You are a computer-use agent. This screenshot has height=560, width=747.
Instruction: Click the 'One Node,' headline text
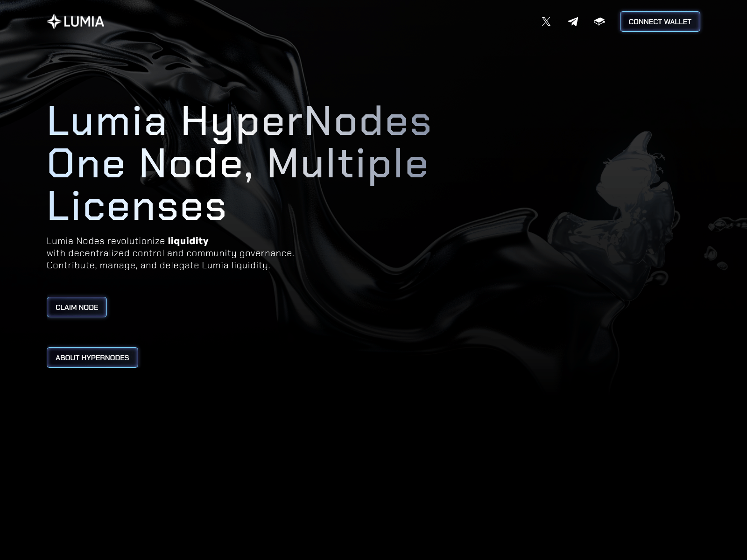point(150,164)
